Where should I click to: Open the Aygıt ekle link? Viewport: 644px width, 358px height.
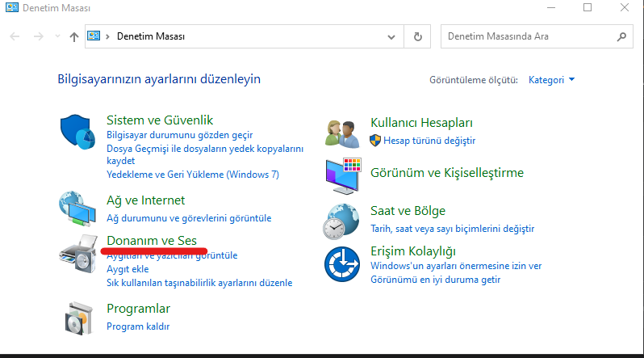tap(128, 269)
